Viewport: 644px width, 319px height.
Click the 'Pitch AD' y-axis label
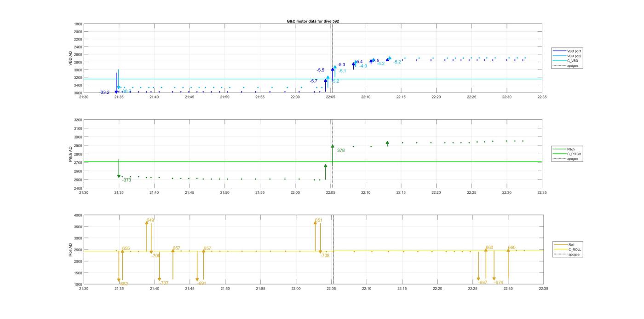coord(71,154)
